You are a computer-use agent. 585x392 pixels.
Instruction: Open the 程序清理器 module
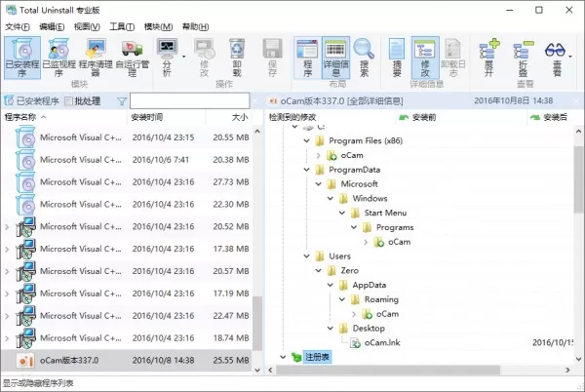click(96, 58)
